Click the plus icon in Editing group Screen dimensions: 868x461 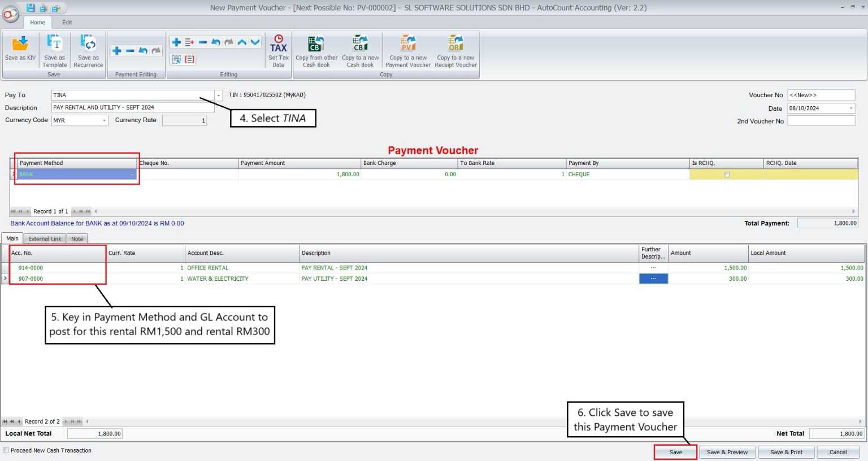coord(176,42)
